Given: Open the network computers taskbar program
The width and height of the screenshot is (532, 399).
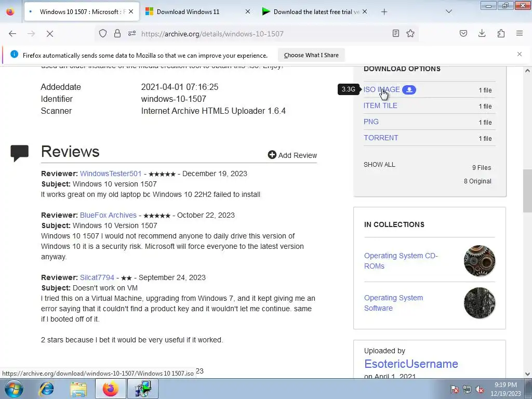Looking at the screenshot, I should [143, 389].
